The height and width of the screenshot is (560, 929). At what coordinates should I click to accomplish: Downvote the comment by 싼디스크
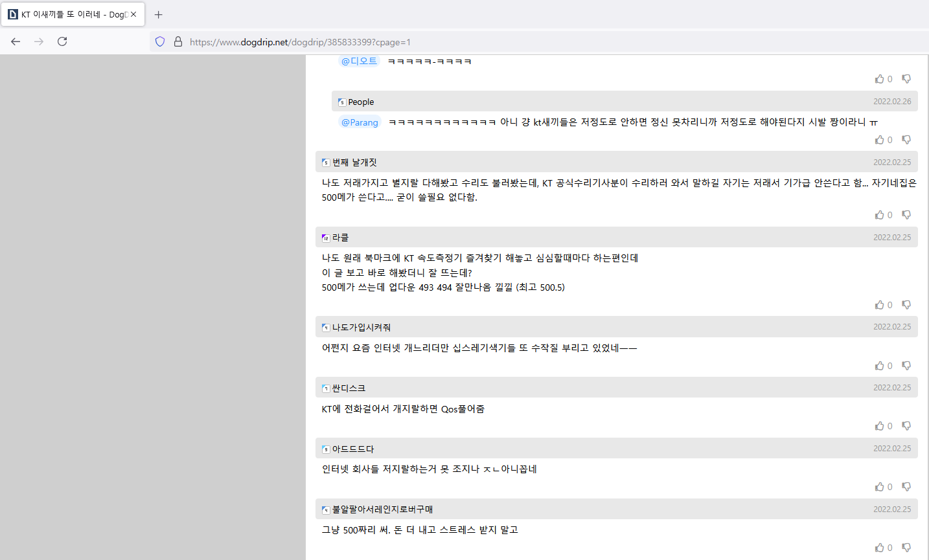click(x=906, y=426)
